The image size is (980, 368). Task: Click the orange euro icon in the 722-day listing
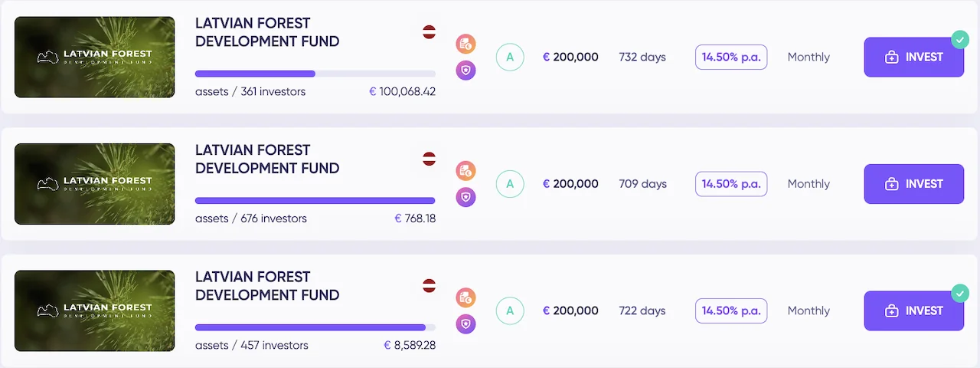coord(465,297)
